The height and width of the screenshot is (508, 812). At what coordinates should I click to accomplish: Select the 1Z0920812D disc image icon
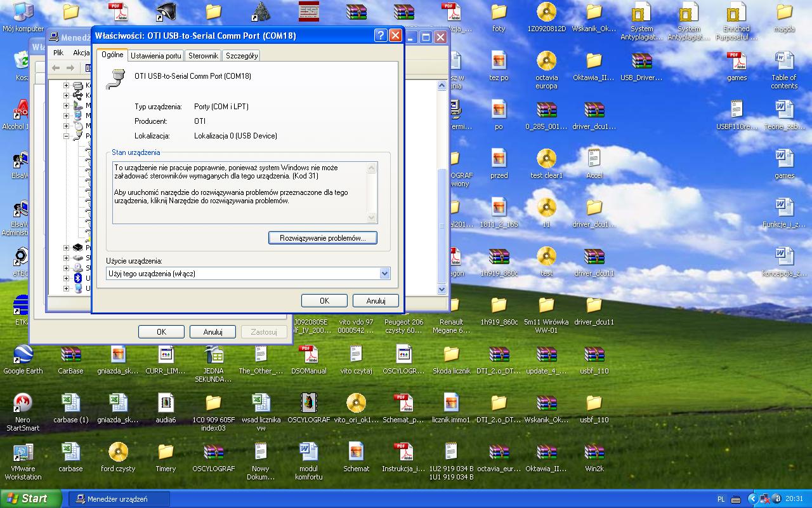click(x=546, y=17)
